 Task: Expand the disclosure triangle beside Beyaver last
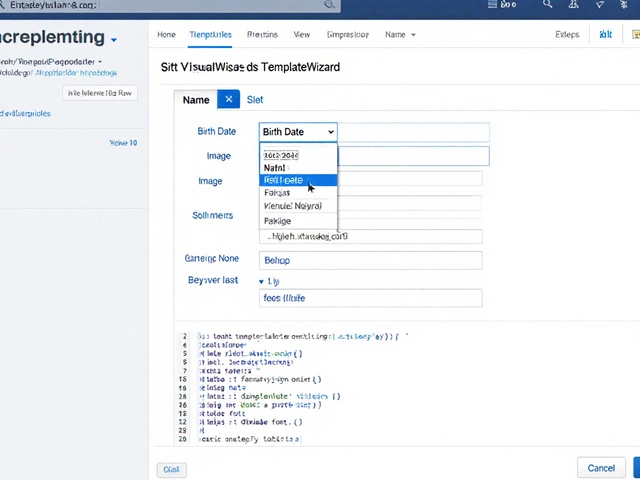tap(262, 282)
